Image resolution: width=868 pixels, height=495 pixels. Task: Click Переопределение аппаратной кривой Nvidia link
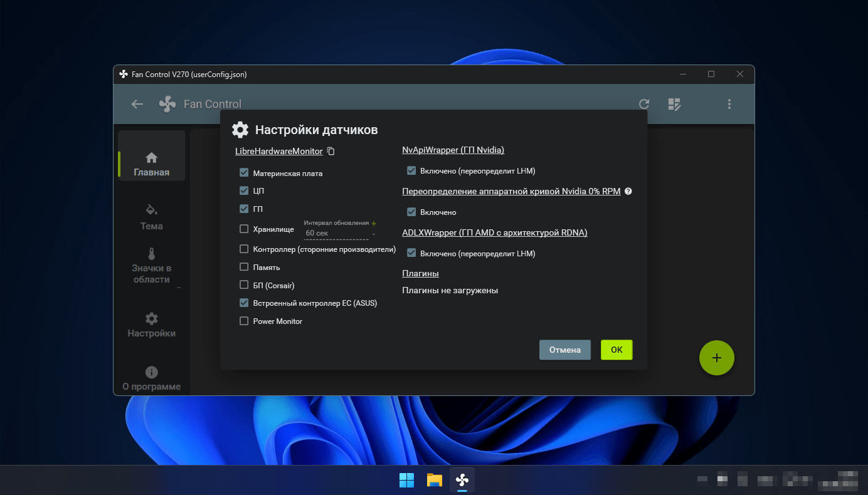(x=511, y=191)
